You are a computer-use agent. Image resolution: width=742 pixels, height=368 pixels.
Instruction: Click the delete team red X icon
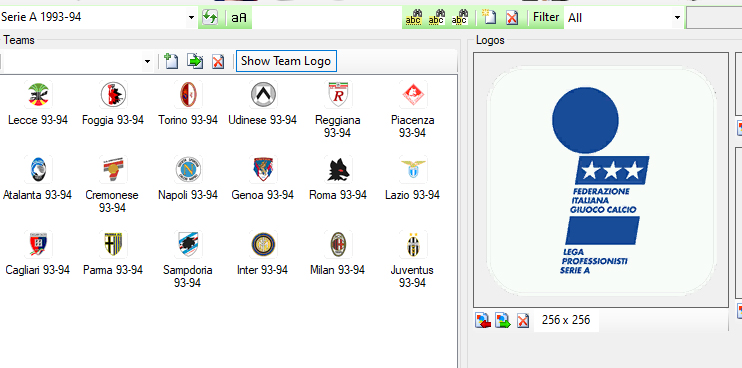(x=218, y=61)
